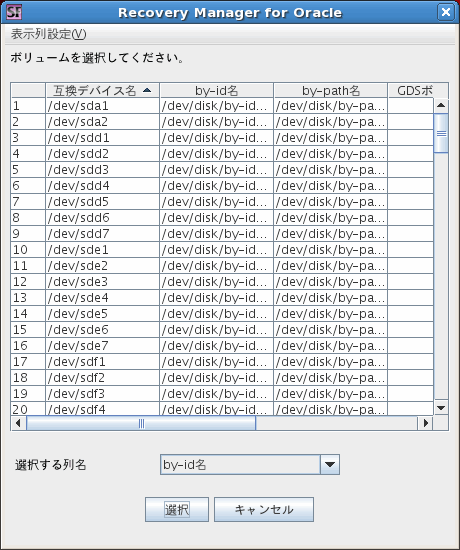
Task: Select the /dev/sdf2 device cell
Action: [x=102, y=377]
